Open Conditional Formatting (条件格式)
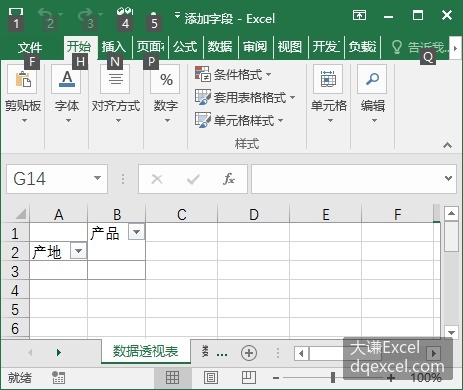The height and width of the screenshot is (390, 463). click(233, 74)
